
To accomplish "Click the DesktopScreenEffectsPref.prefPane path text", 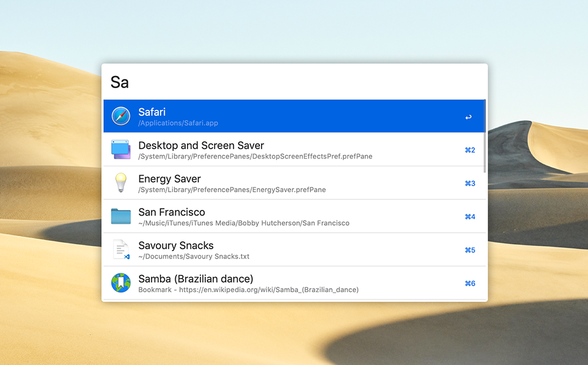I will pos(255,156).
